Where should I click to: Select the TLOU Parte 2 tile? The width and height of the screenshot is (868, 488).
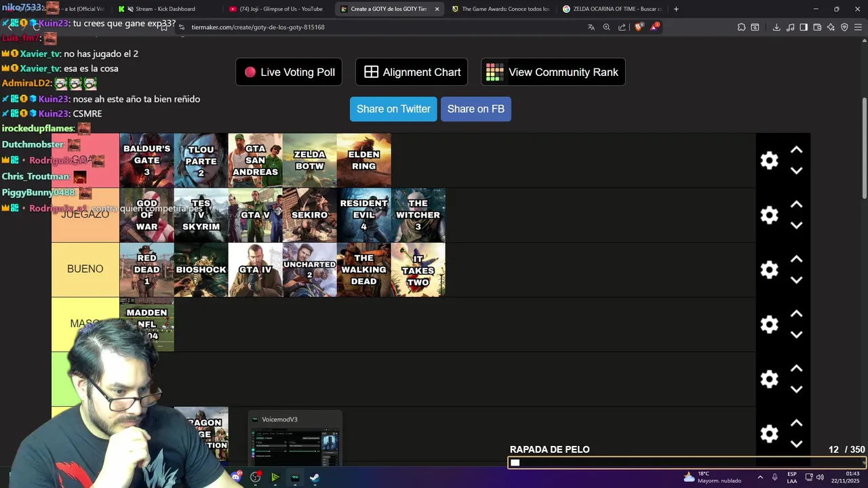pos(201,161)
